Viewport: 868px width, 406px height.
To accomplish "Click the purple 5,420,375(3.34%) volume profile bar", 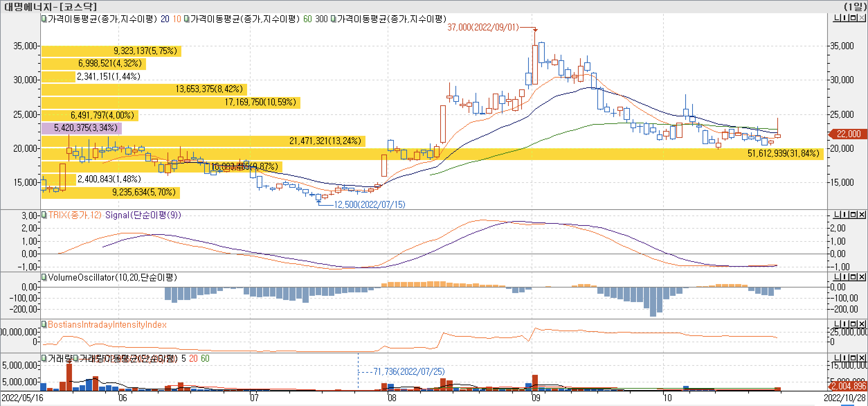I will point(81,128).
